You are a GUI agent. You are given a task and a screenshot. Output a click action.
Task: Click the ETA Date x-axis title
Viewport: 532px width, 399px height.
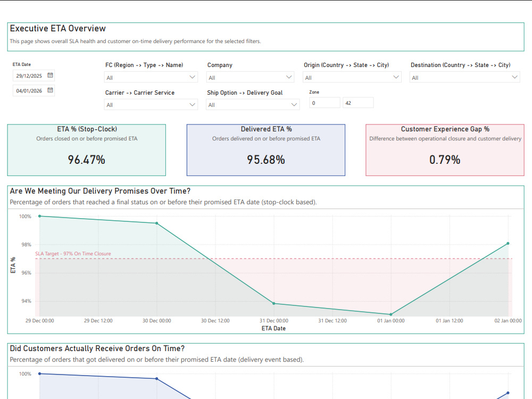[x=273, y=328]
